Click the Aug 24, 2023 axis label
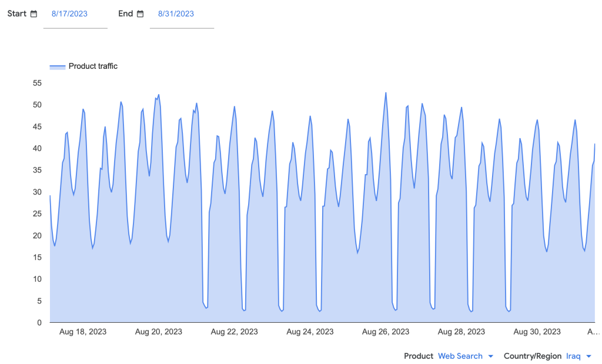This screenshot has height=364, width=602. point(310,332)
